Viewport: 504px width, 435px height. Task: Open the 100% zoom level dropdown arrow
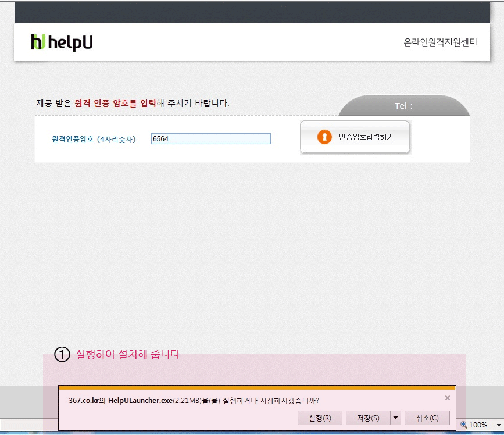[498, 425]
